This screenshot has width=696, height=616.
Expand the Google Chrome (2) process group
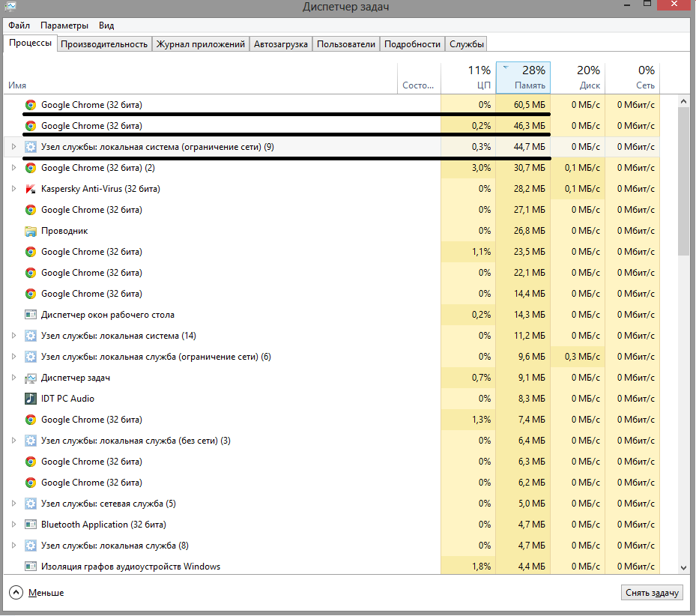13,168
